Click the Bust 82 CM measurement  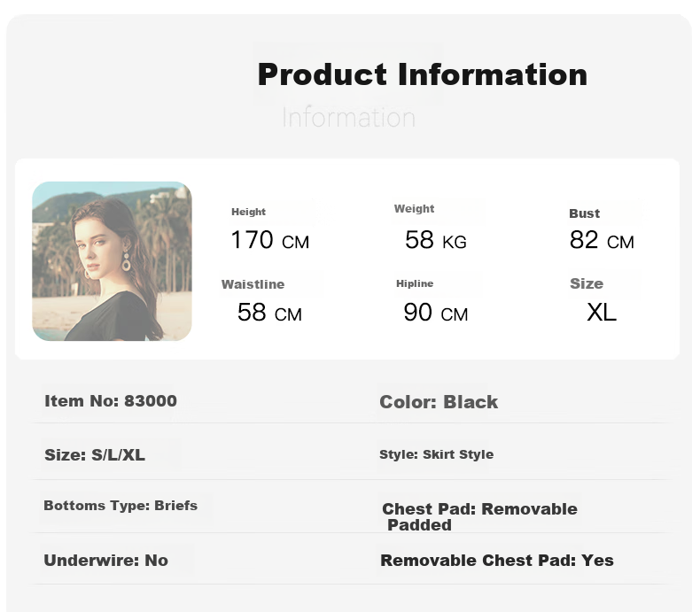(602, 240)
